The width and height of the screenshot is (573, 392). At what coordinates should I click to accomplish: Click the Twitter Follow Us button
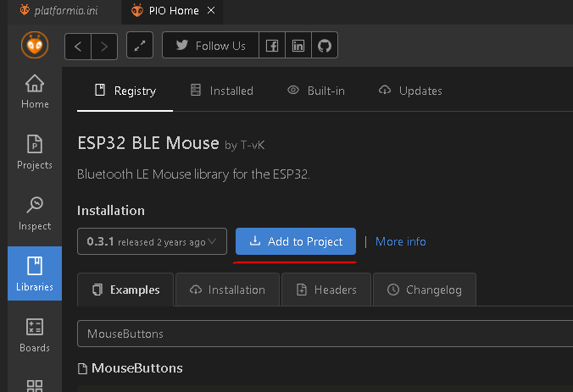pyautogui.click(x=210, y=45)
